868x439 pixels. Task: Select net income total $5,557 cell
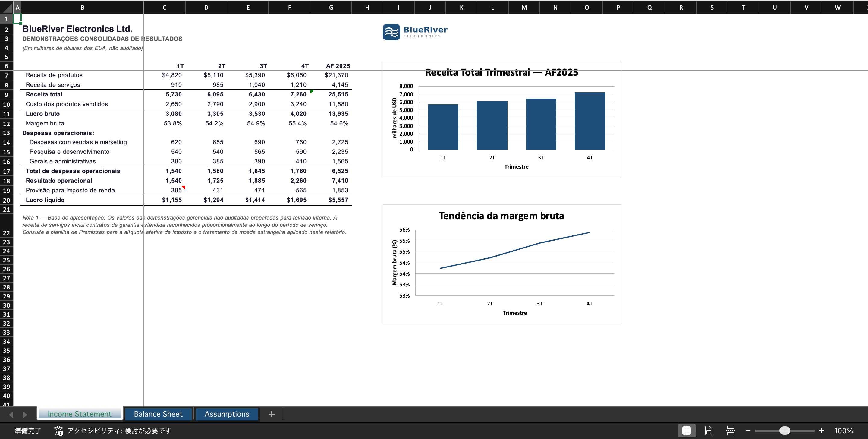click(x=331, y=200)
